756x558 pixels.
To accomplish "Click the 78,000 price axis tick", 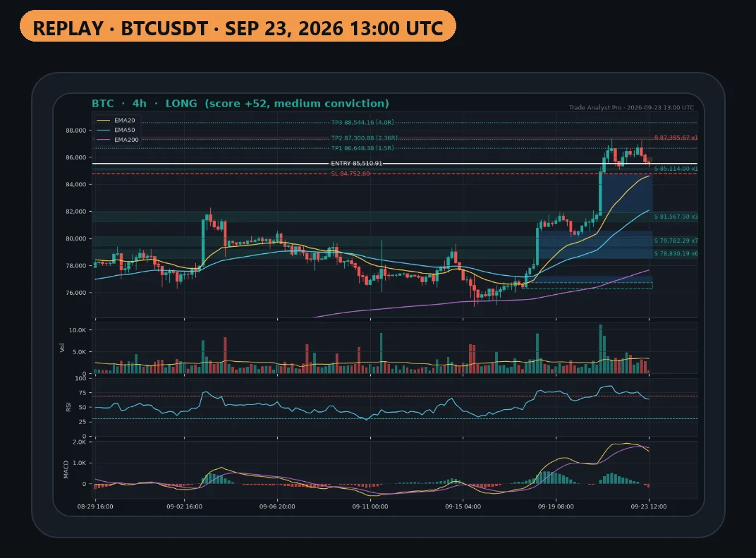I will pos(75,265).
